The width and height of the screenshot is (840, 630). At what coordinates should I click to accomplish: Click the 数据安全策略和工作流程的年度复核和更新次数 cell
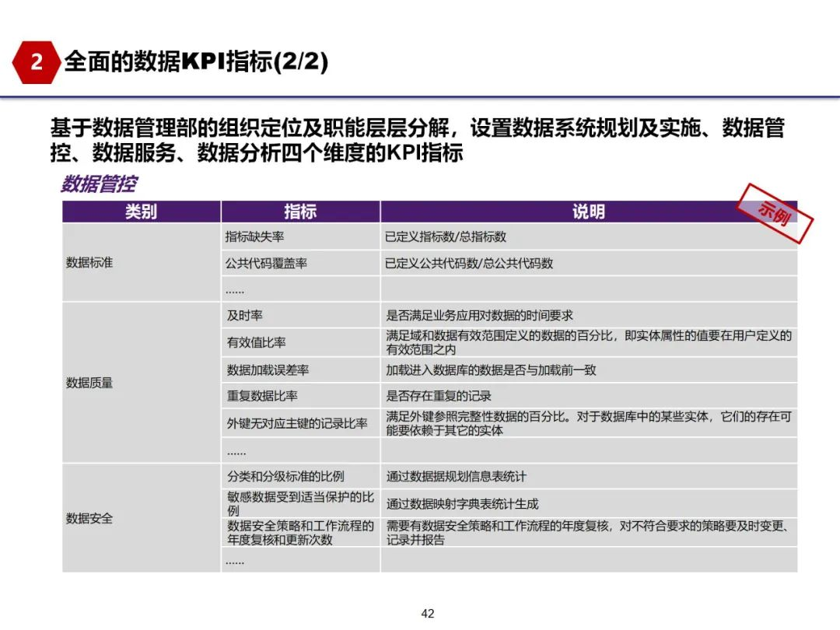point(300,533)
